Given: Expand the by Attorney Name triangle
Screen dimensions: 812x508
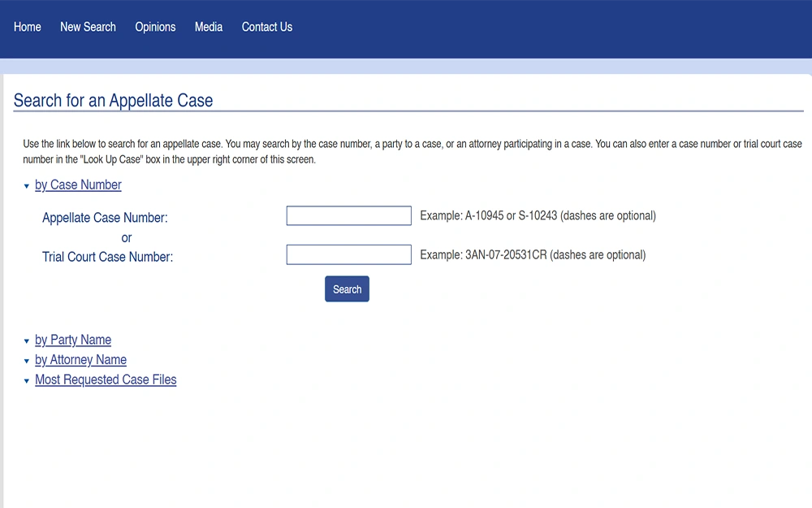Looking at the screenshot, I should [27, 361].
